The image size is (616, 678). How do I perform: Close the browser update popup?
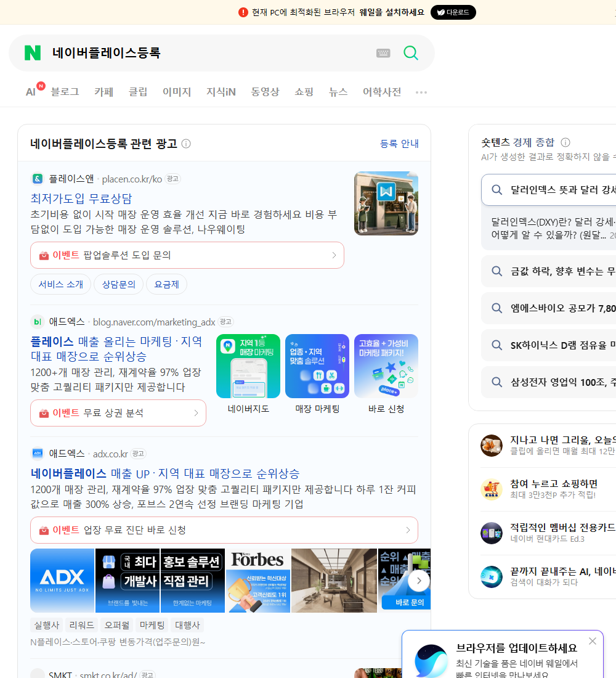(x=592, y=641)
